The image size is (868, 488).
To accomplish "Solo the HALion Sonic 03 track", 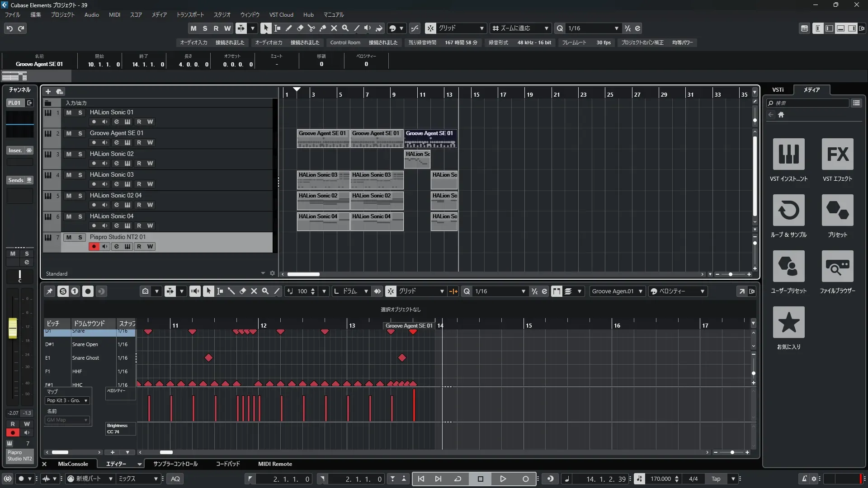I will pyautogui.click(x=80, y=175).
